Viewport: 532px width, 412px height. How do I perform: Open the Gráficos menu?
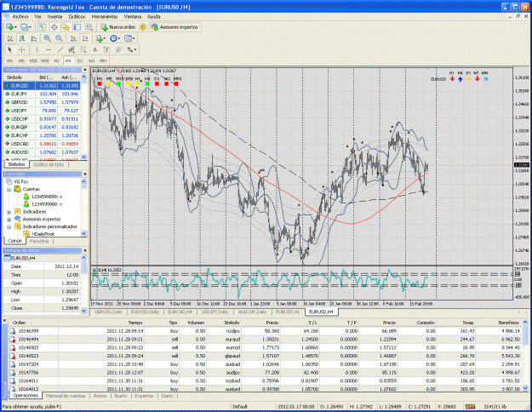[77, 16]
